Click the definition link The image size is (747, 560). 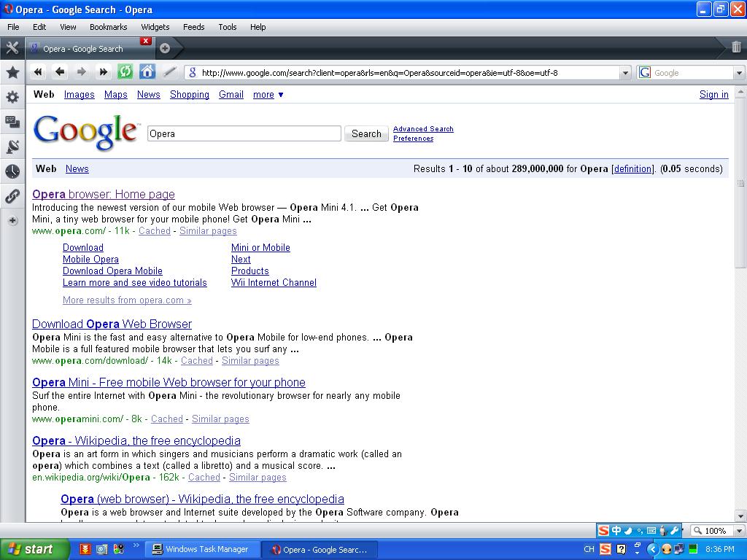(632, 168)
